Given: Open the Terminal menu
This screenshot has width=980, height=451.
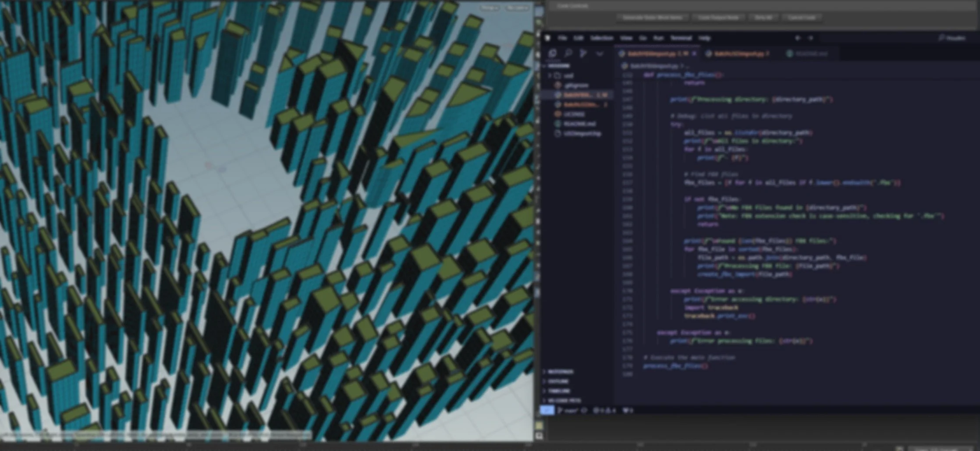Looking at the screenshot, I should pos(681,38).
